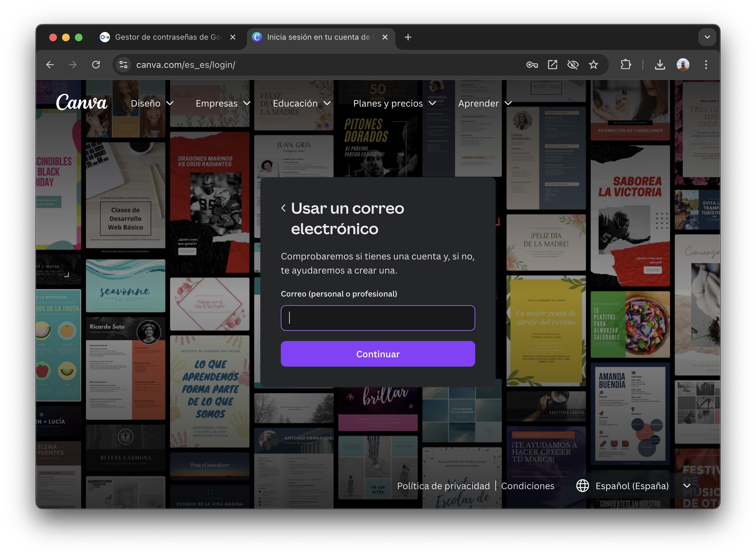The height and width of the screenshot is (556, 756).
Task: Open the Chrome three-dot menu
Action: pyautogui.click(x=706, y=65)
